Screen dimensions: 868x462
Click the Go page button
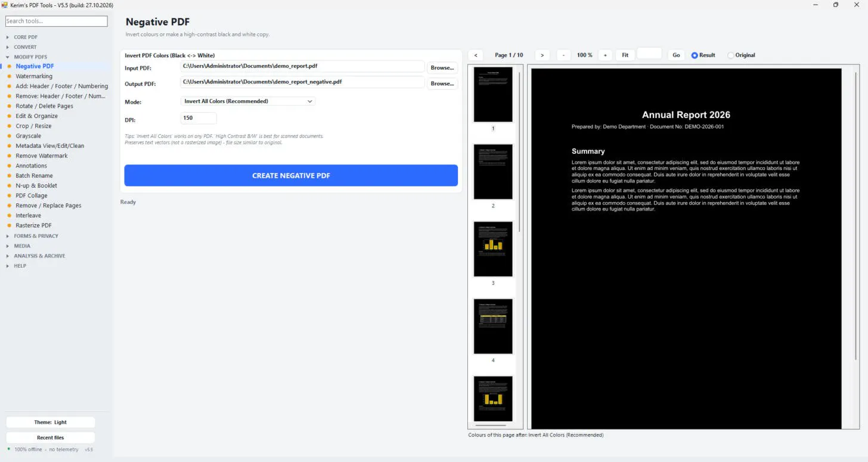click(x=676, y=55)
